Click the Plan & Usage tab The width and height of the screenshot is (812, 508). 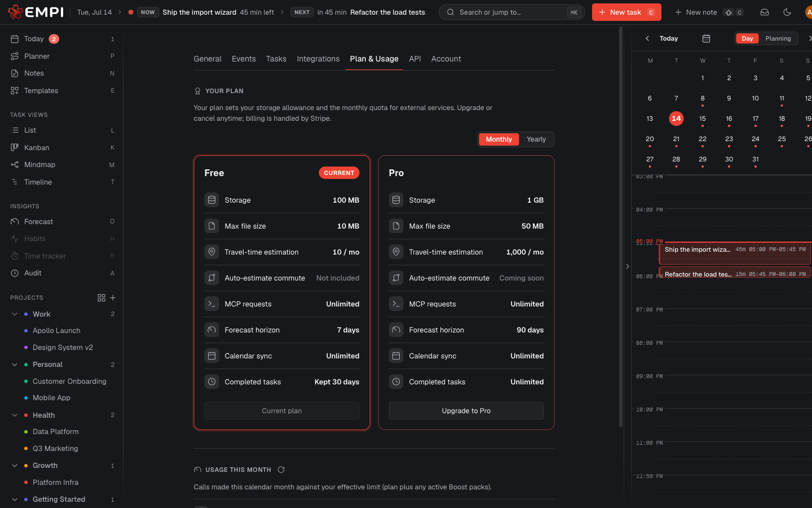pos(374,59)
